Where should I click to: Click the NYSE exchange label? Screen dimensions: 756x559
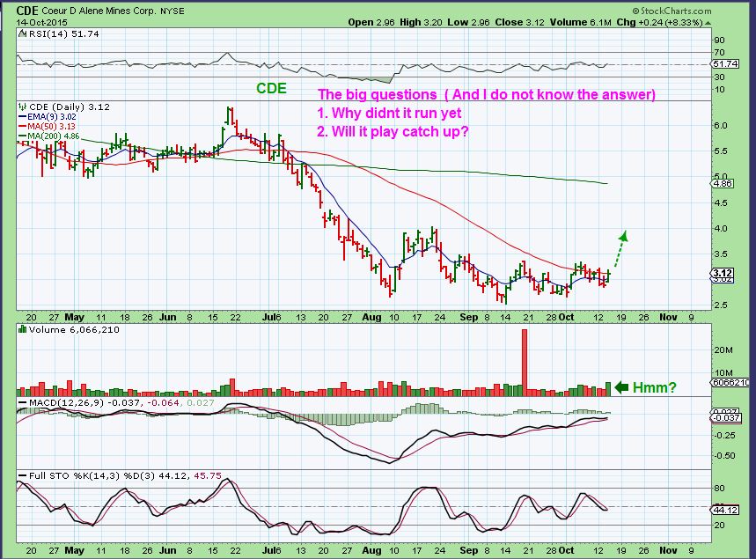pos(172,11)
